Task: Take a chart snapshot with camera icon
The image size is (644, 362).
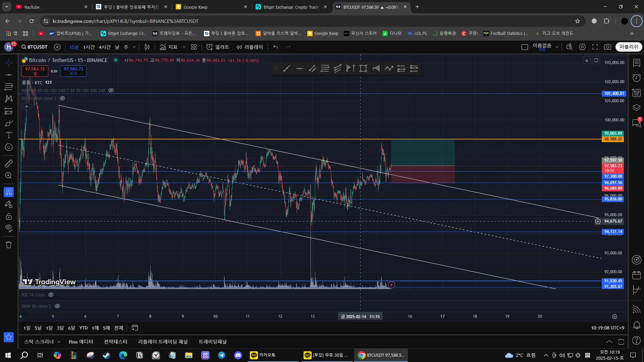Action: 607,47
